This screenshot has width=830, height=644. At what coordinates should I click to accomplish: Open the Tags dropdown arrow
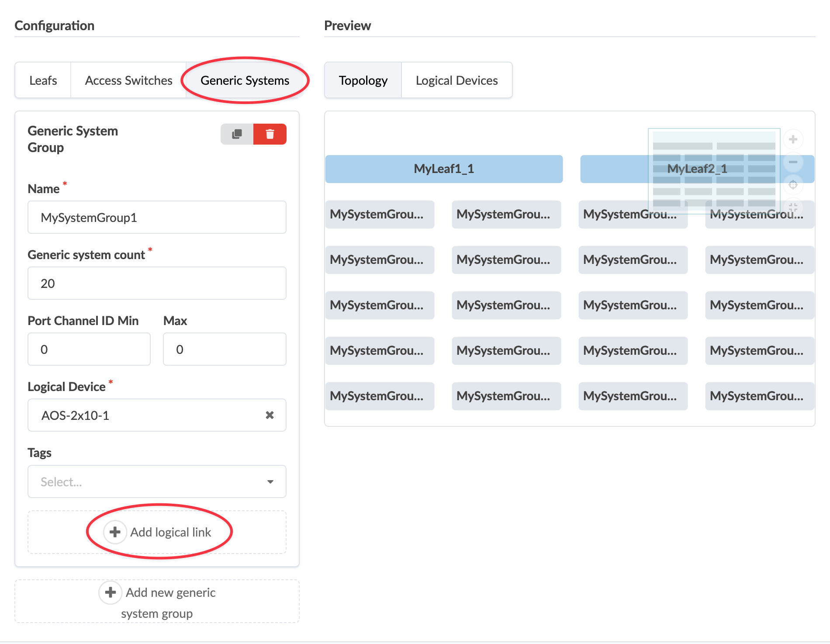click(270, 481)
